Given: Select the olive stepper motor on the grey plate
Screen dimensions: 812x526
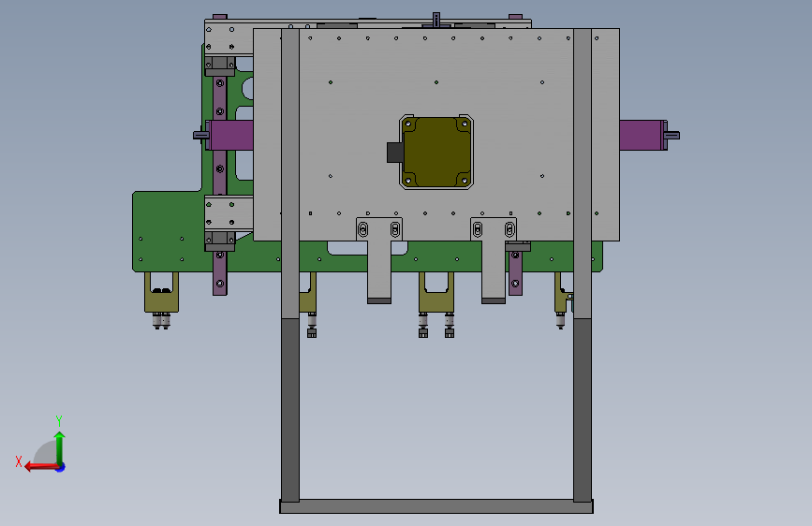Looking at the screenshot, I should (436, 153).
